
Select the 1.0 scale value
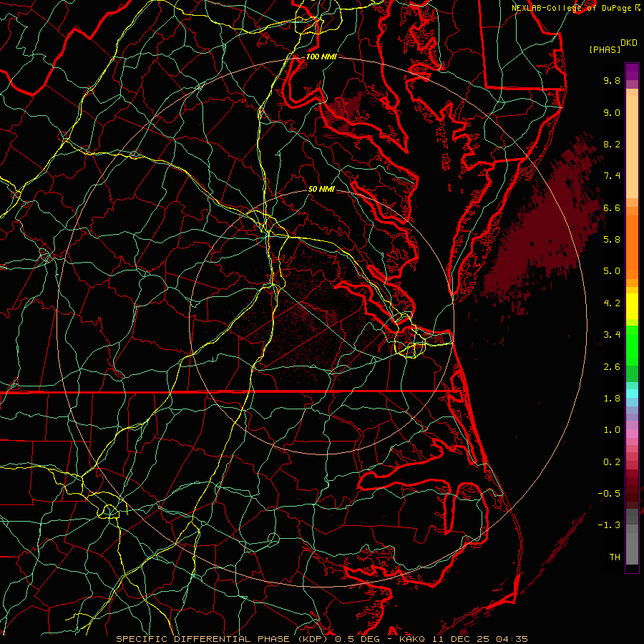pos(612,430)
